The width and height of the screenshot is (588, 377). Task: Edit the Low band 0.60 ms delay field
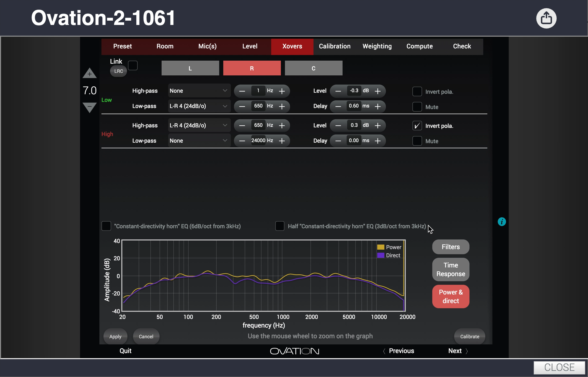pos(354,106)
